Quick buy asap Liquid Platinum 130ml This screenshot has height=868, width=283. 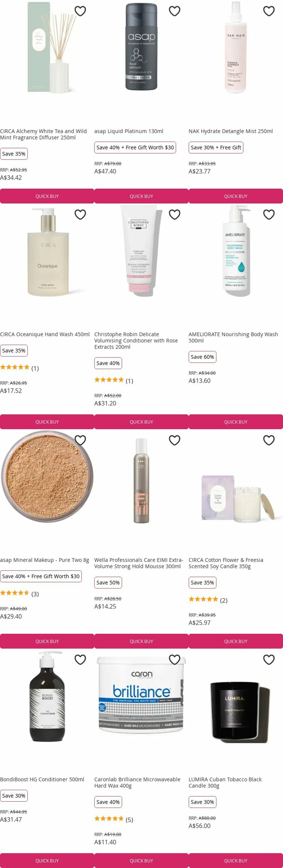point(141,196)
